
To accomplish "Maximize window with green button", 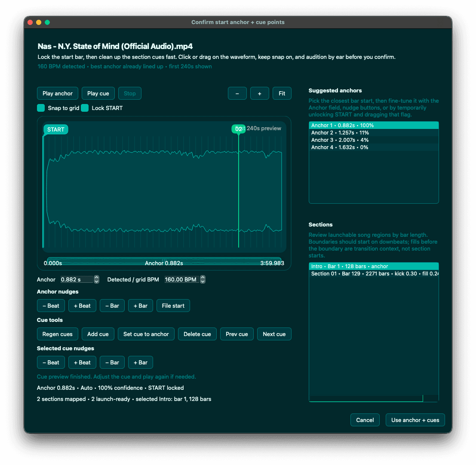I will [47, 22].
